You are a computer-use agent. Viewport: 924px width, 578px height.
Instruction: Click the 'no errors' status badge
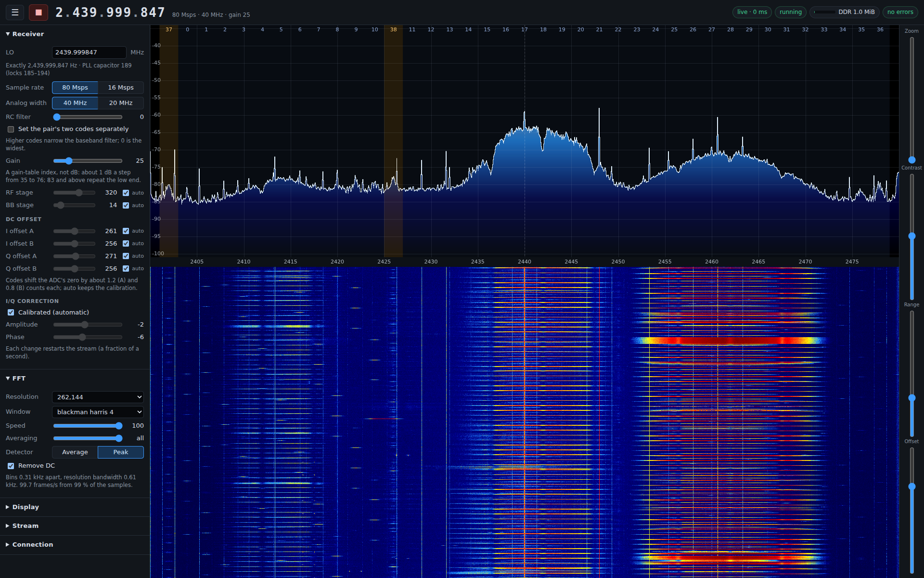tap(900, 12)
